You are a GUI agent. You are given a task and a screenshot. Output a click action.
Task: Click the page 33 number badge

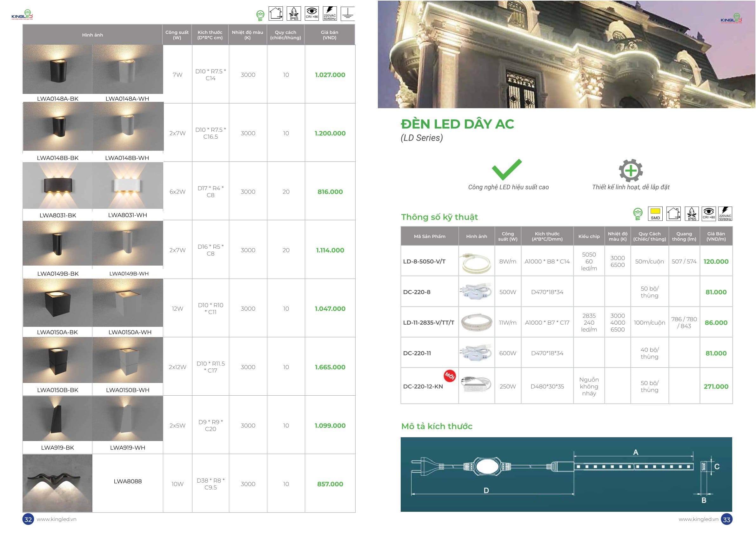pyautogui.click(x=726, y=519)
